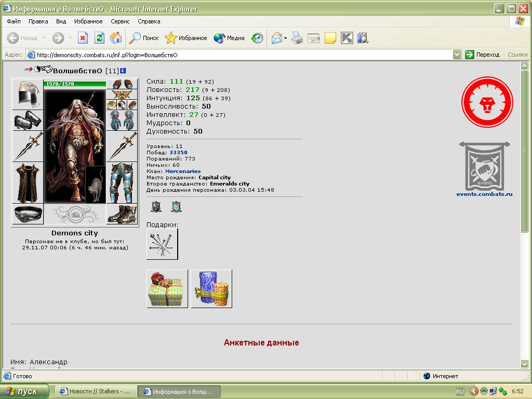Click the striped gift box present
Viewport: 532px width, 399px height.
coord(167,289)
